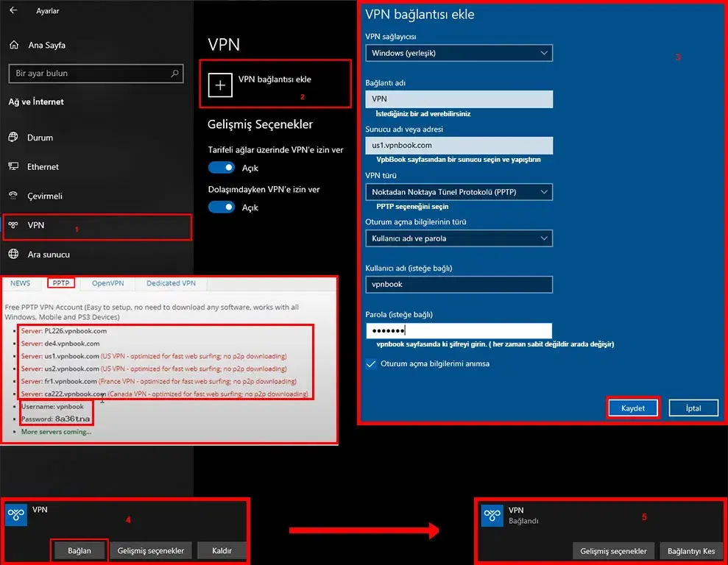Screen dimensions: 728x565
Task: Click the Kaldır button
Action: (222, 550)
